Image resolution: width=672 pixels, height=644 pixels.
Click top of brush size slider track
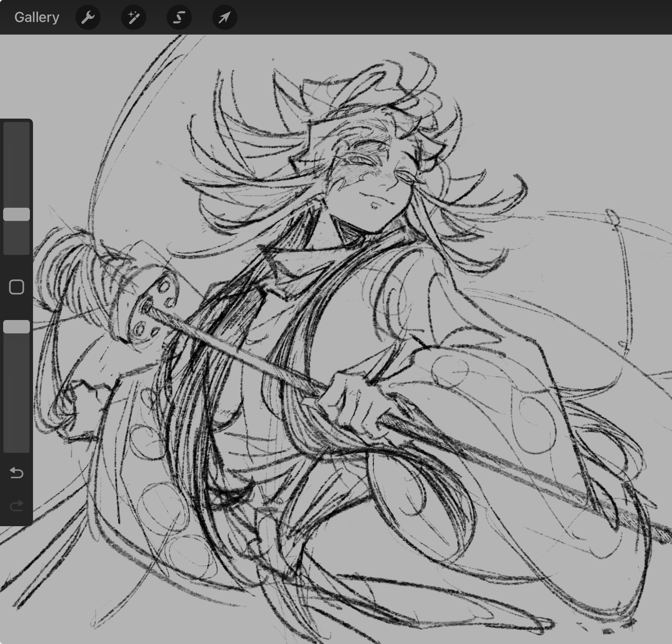pos(17,128)
